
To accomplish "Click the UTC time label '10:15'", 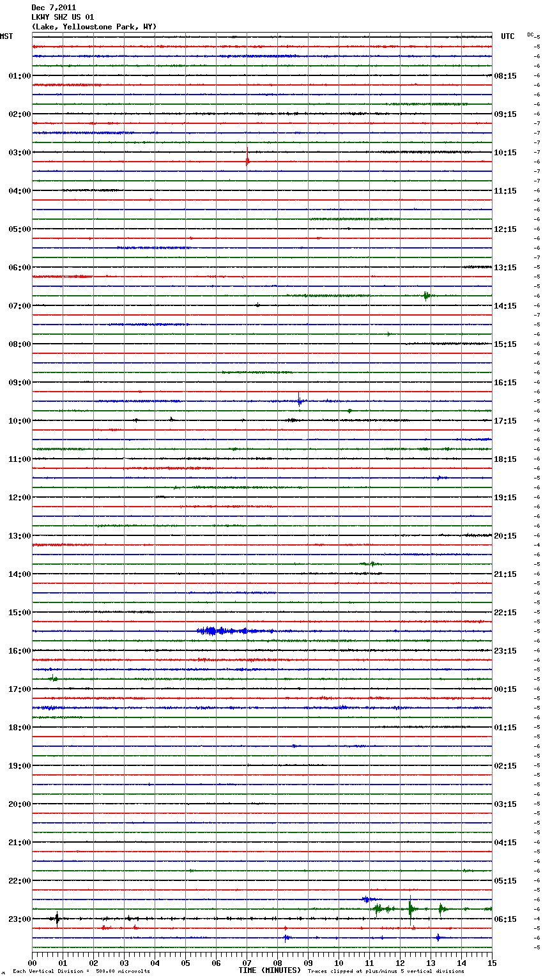I will (x=505, y=153).
